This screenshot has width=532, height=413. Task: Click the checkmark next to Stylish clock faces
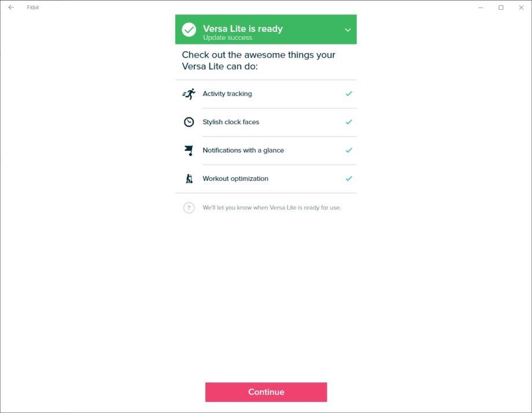(349, 122)
